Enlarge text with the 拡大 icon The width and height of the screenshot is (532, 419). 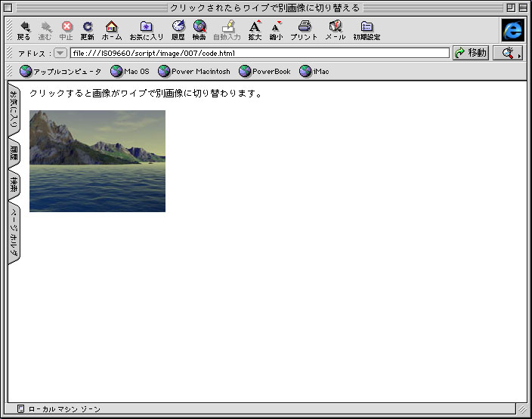(x=255, y=30)
